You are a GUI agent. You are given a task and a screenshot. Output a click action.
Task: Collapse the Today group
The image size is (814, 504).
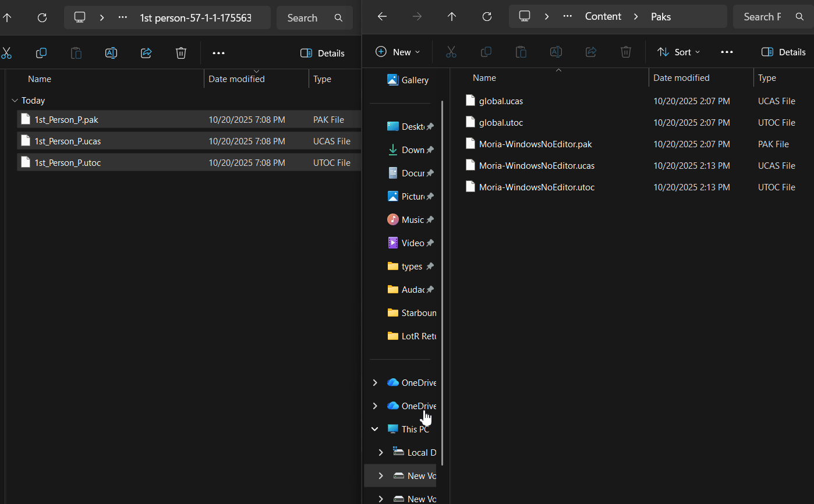tap(15, 101)
